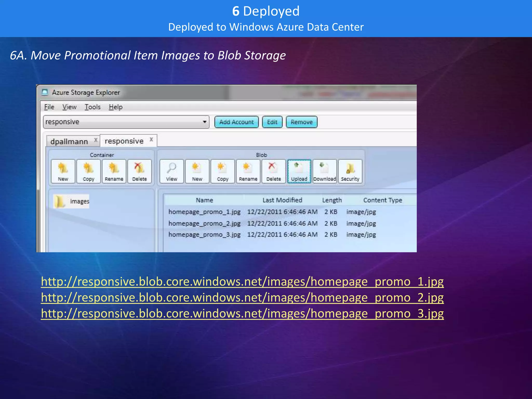Open the Tools menu
532x399 pixels.
click(92, 107)
